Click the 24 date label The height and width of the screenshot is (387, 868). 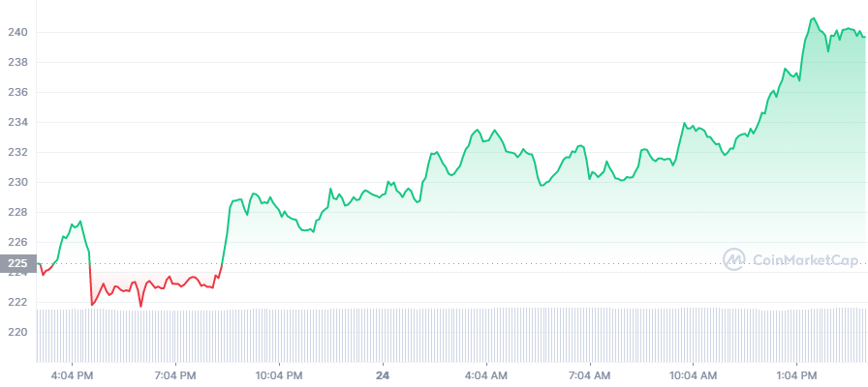[x=383, y=376]
